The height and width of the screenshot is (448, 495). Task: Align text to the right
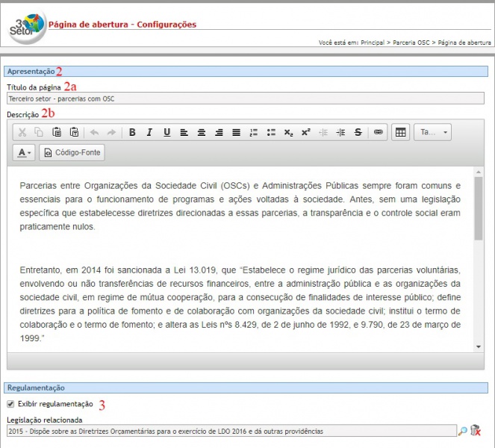coord(219,132)
